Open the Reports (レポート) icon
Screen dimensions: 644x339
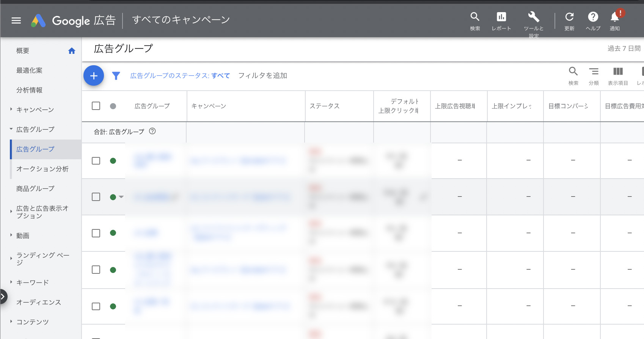click(x=501, y=17)
